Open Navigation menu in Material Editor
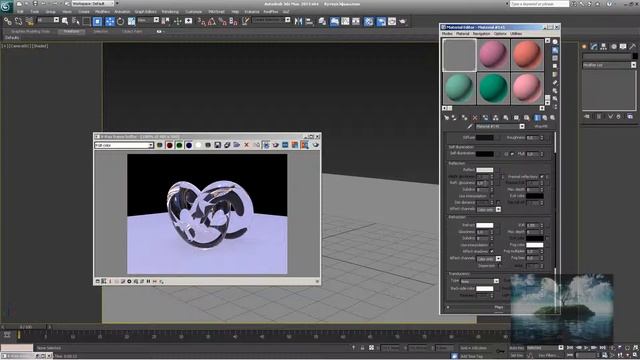The image size is (640, 360). 481,33
